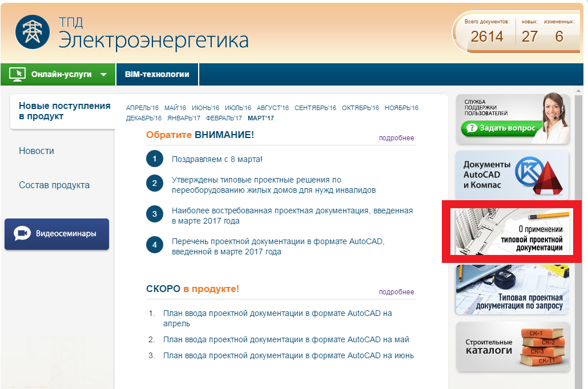Open the Поздравляем с 8 марта link
The width and height of the screenshot is (588, 389).
pyautogui.click(x=217, y=159)
